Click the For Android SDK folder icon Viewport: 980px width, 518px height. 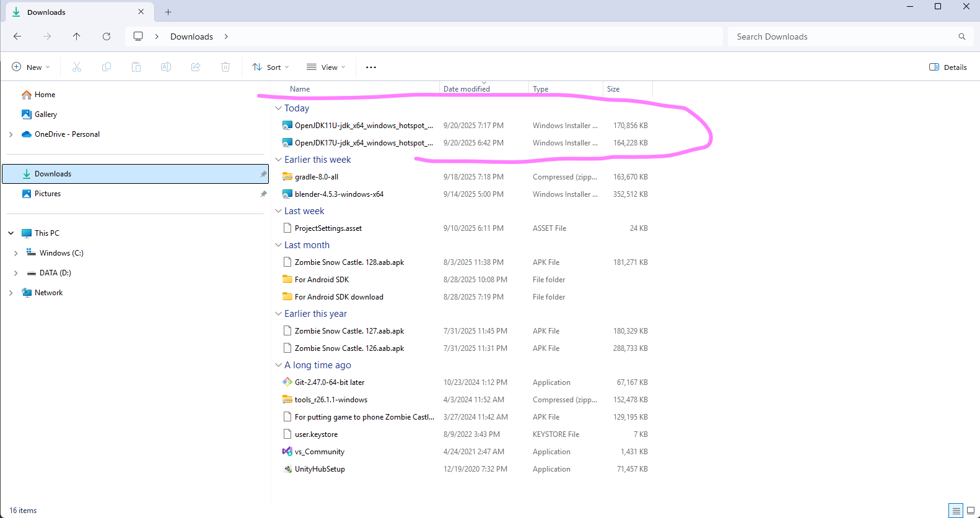[287, 280]
